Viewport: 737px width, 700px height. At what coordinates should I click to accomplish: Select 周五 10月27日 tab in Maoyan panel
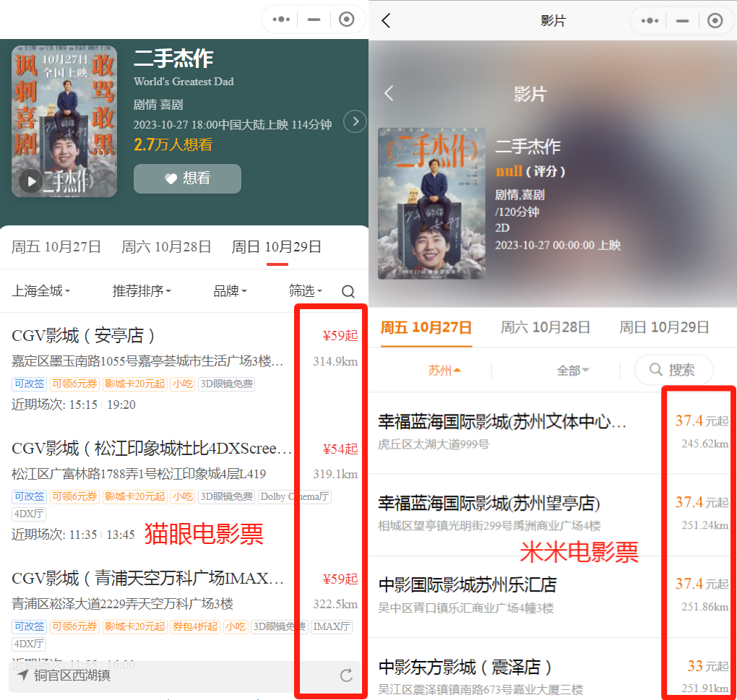pyautogui.click(x=56, y=246)
